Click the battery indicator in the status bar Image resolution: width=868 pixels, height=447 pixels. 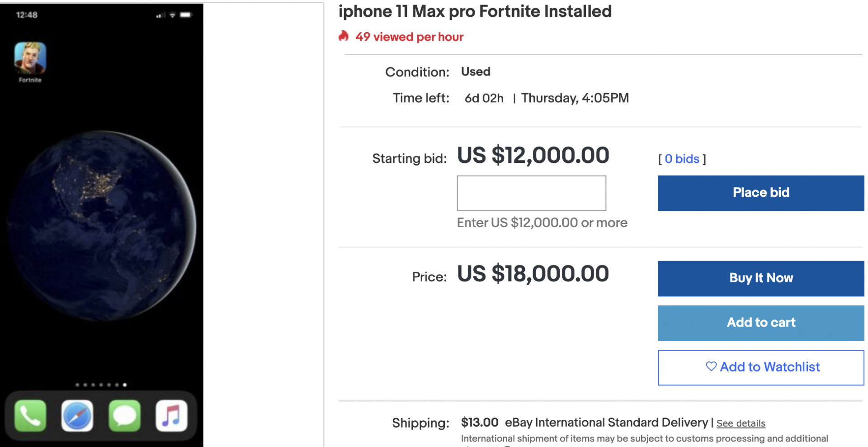185,15
